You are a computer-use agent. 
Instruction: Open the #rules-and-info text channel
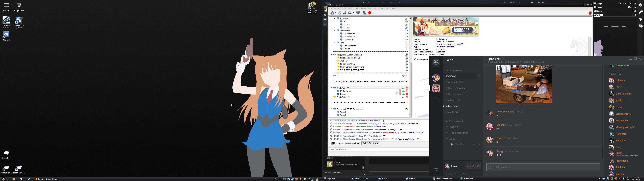454,82
